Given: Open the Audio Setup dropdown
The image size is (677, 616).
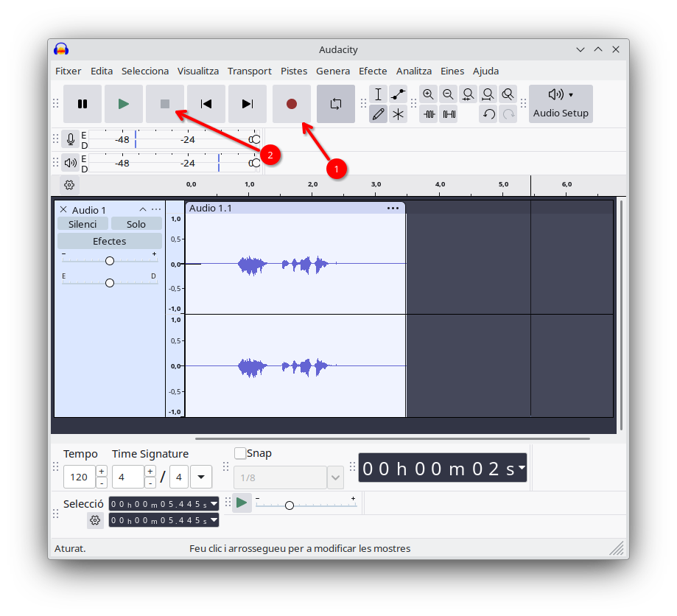Looking at the screenshot, I should click(x=561, y=104).
